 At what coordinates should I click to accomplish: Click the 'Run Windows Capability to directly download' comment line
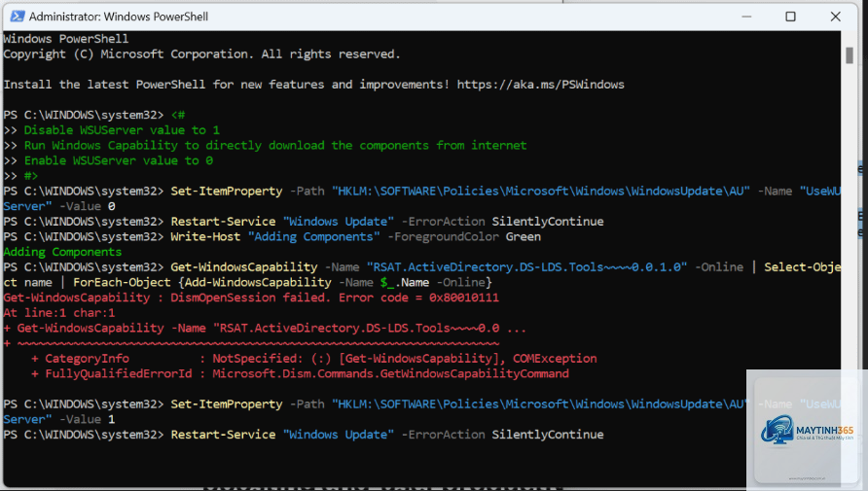[x=275, y=146]
